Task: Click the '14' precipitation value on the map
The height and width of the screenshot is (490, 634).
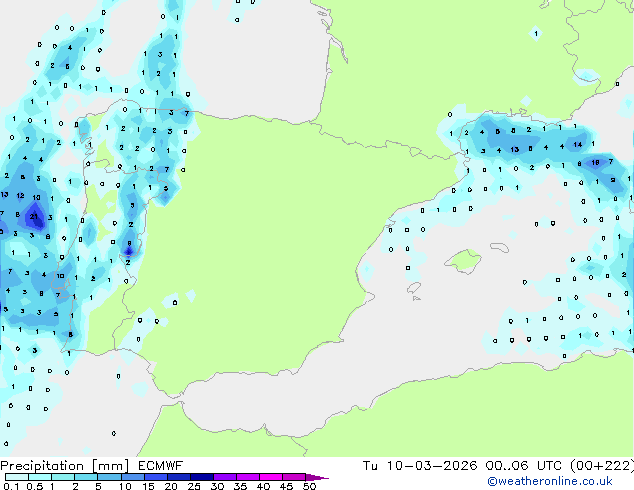Action: point(577,144)
